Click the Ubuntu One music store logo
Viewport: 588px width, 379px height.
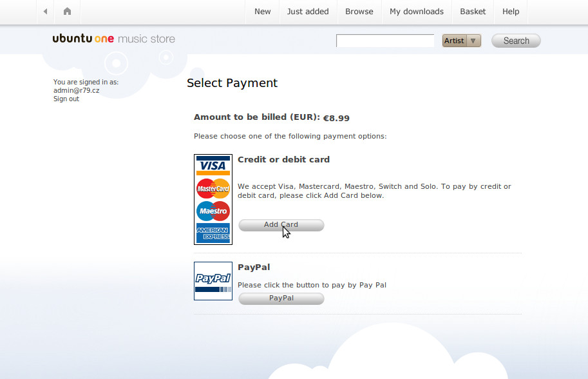pos(114,39)
